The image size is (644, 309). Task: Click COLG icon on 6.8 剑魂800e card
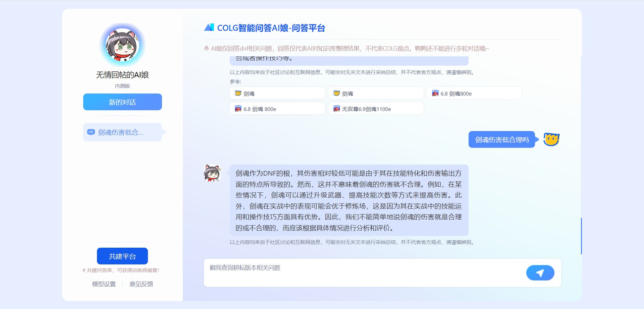435,93
